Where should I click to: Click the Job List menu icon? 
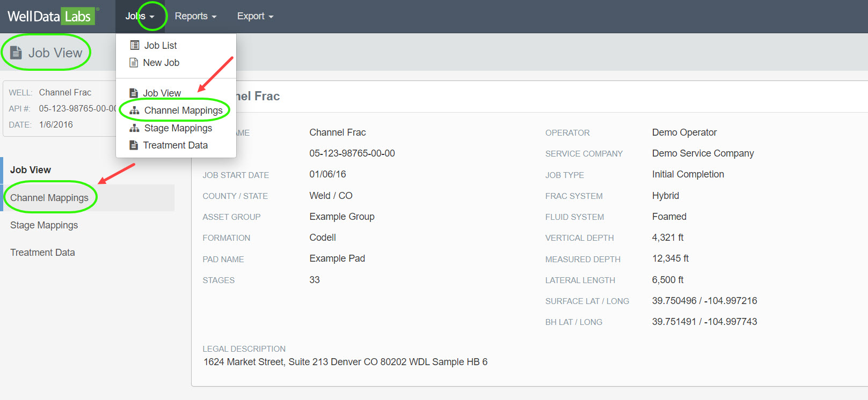[x=135, y=46]
